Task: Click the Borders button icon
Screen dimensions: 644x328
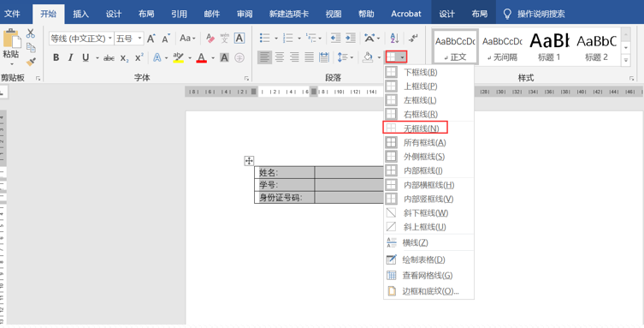Action: (391, 57)
